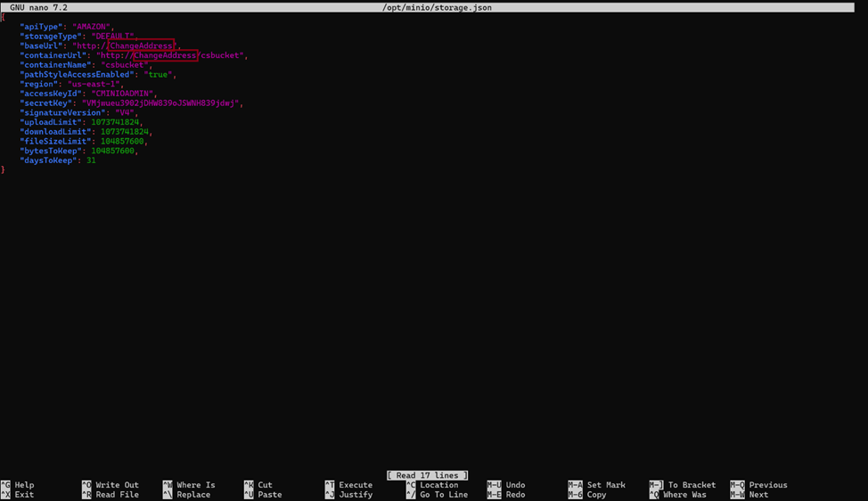Click the "secretKey" key

(x=46, y=103)
